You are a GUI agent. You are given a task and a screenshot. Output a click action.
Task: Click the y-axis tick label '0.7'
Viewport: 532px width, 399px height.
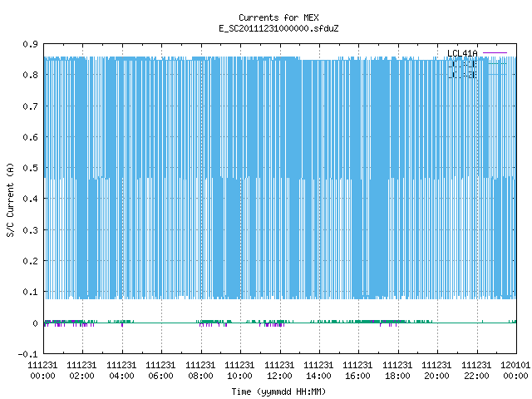pos(30,106)
